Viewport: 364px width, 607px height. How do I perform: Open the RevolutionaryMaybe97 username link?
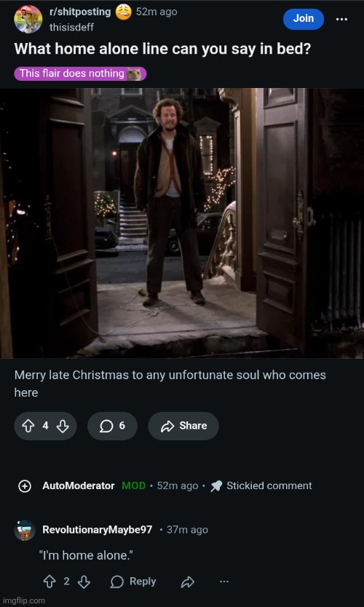tap(98, 530)
